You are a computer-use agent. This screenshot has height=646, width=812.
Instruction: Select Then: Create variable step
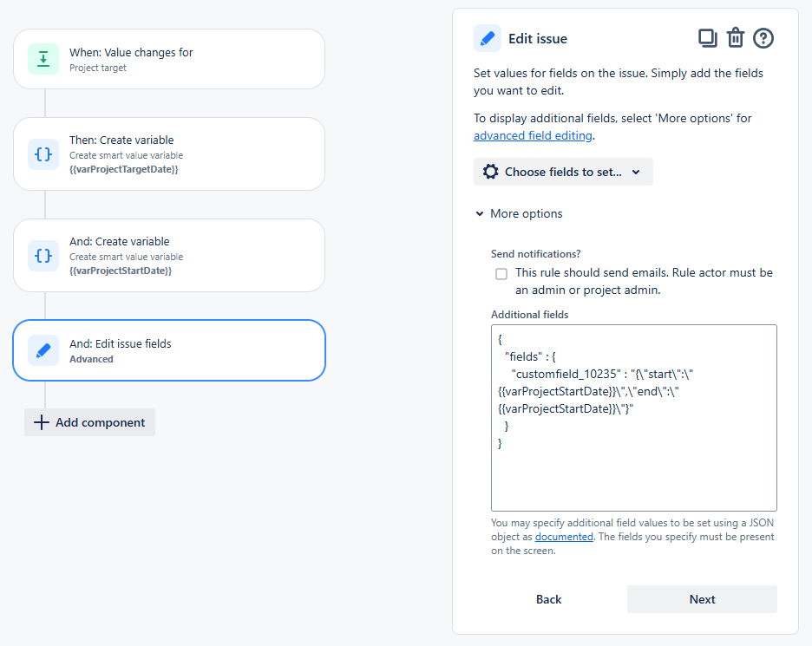click(169, 154)
